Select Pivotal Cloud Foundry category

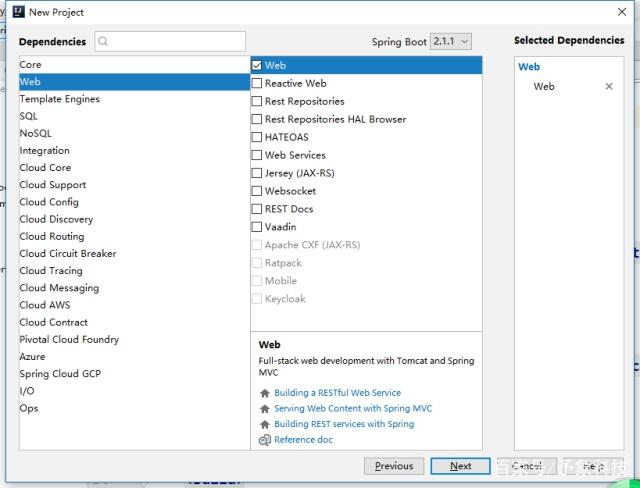134,339
